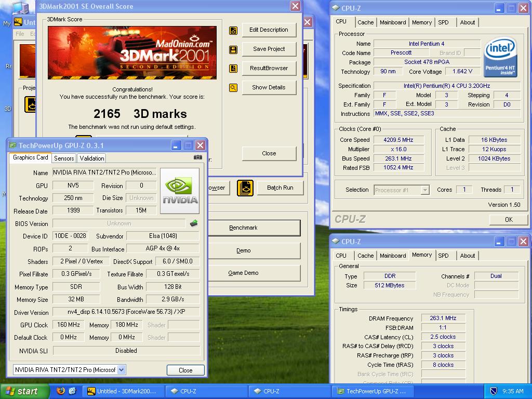
Task: Click the ResultBrowser button
Action: 269,68
